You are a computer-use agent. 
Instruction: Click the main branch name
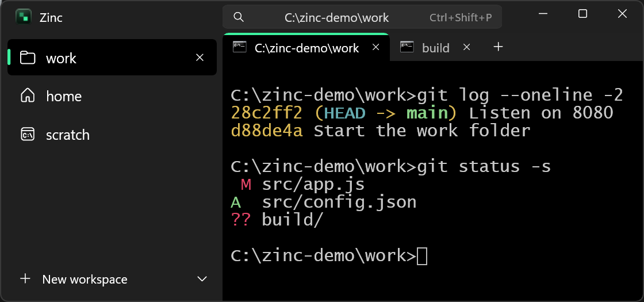tap(427, 113)
